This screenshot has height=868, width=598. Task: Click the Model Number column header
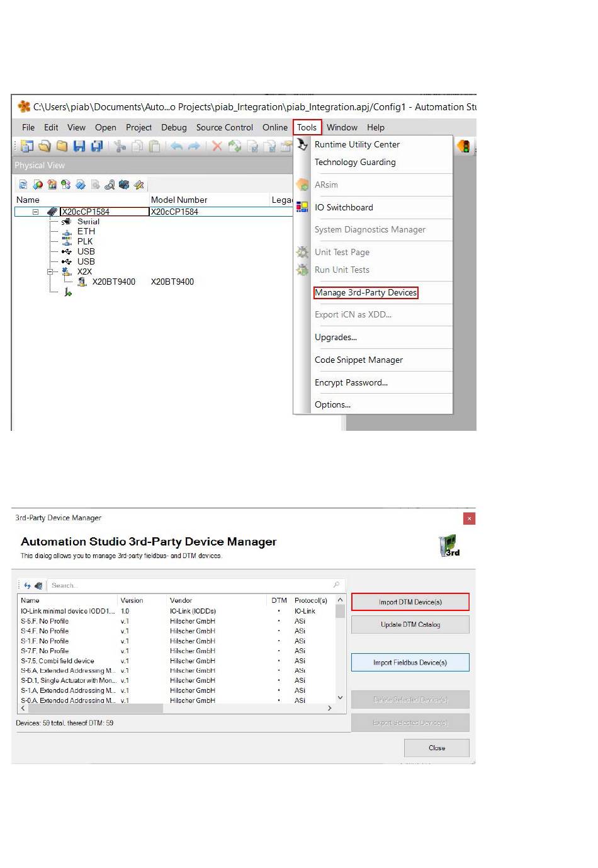click(x=179, y=200)
